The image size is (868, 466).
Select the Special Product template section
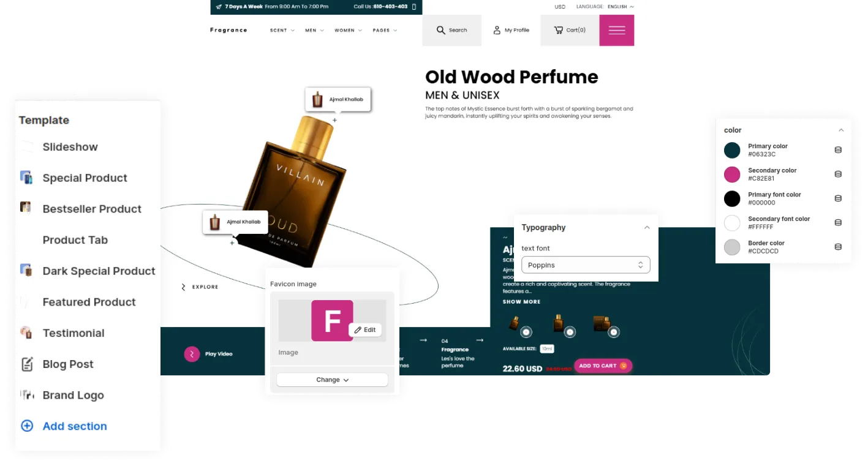(85, 178)
